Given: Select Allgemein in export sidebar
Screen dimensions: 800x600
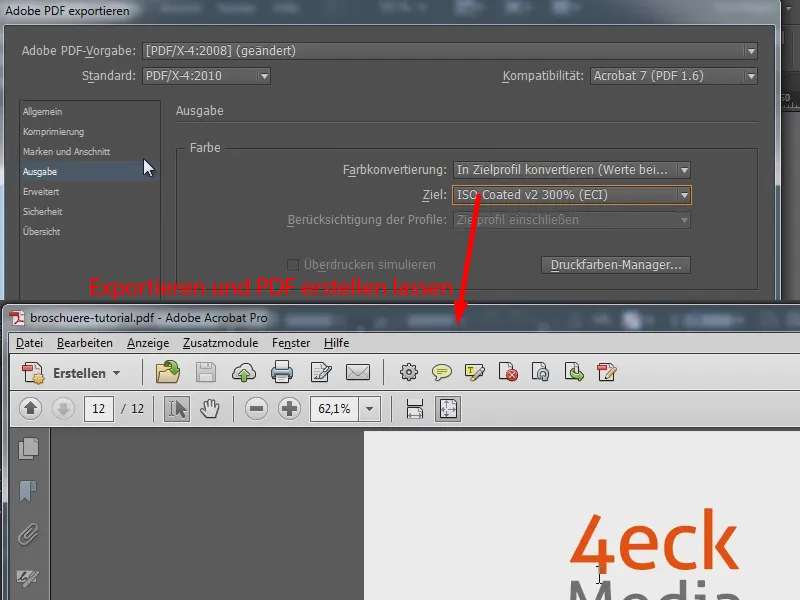Looking at the screenshot, I should (90, 112).
